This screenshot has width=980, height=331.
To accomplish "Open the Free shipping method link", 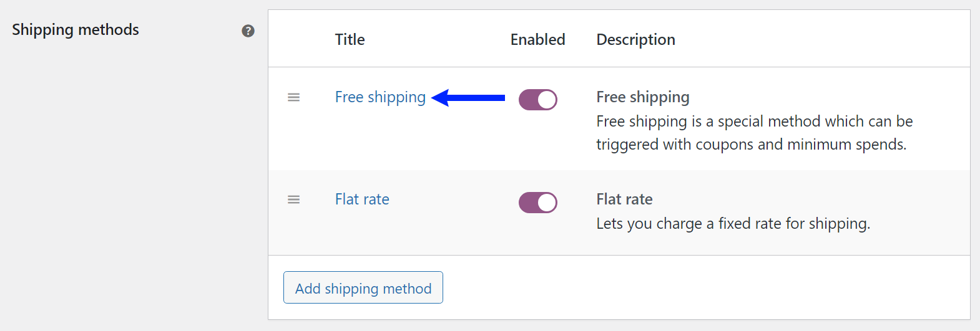I will point(380,97).
